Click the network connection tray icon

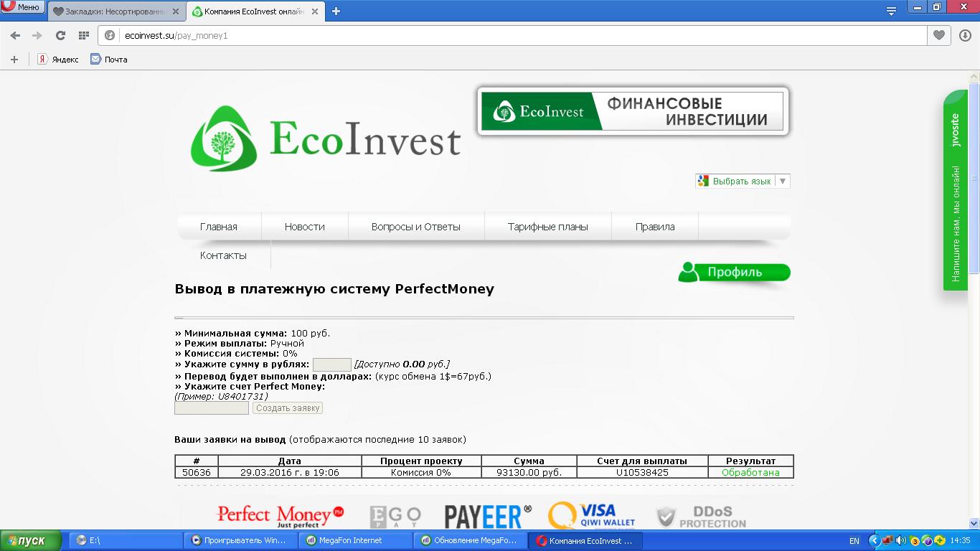pyautogui.click(x=888, y=540)
